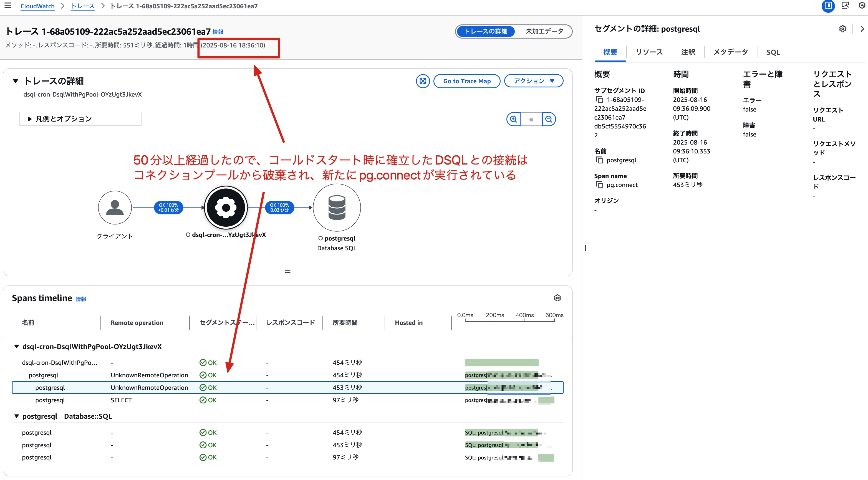Open the トレース breadcrumb link
This screenshot has width=868, height=480.
pos(83,6)
